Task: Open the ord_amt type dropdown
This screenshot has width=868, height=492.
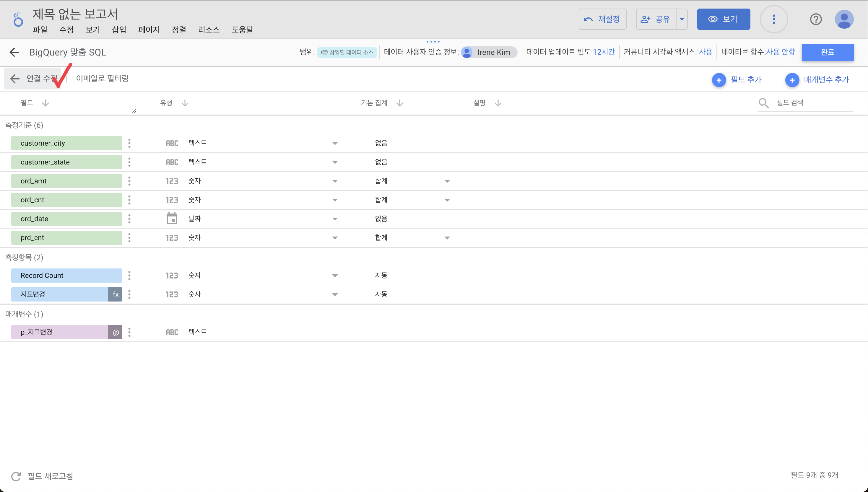Action: (x=335, y=181)
